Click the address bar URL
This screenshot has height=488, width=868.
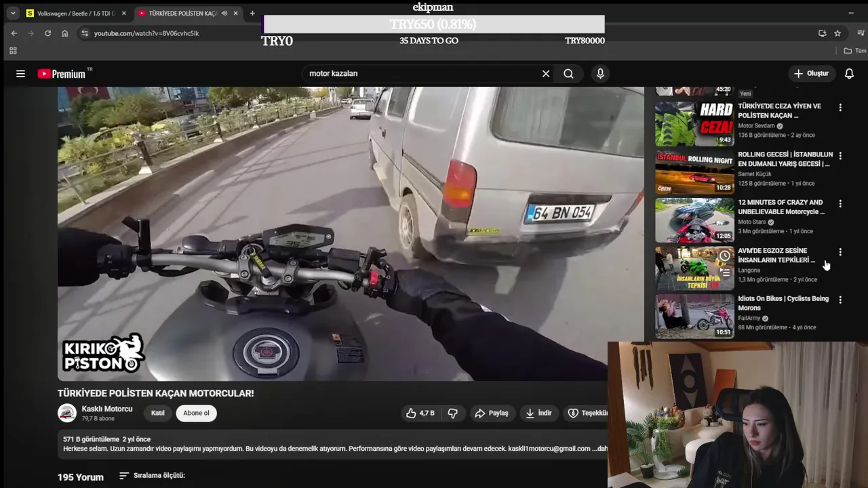146,33
